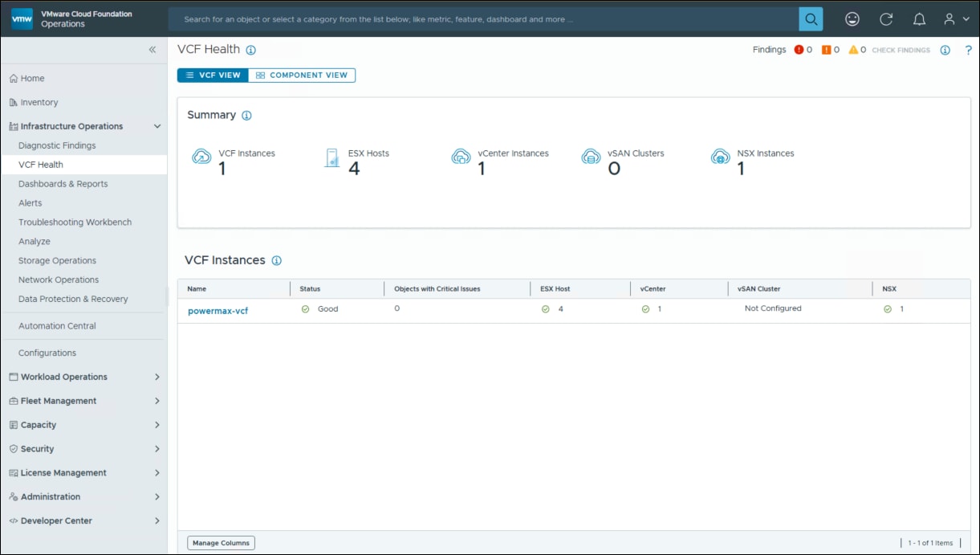Image resolution: width=980 pixels, height=555 pixels.
Task: Switch to VCF View tab
Action: click(x=213, y=75)
